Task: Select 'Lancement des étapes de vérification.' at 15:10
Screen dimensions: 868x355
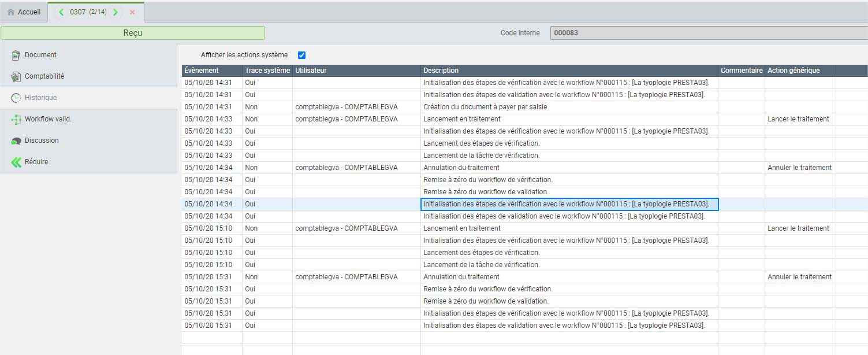Action: 482,253
